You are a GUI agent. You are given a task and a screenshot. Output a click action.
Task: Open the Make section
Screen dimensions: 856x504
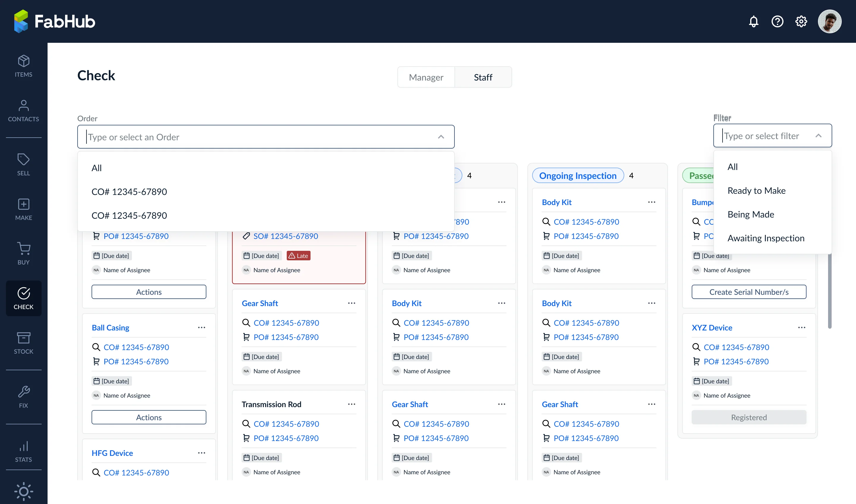23,209
